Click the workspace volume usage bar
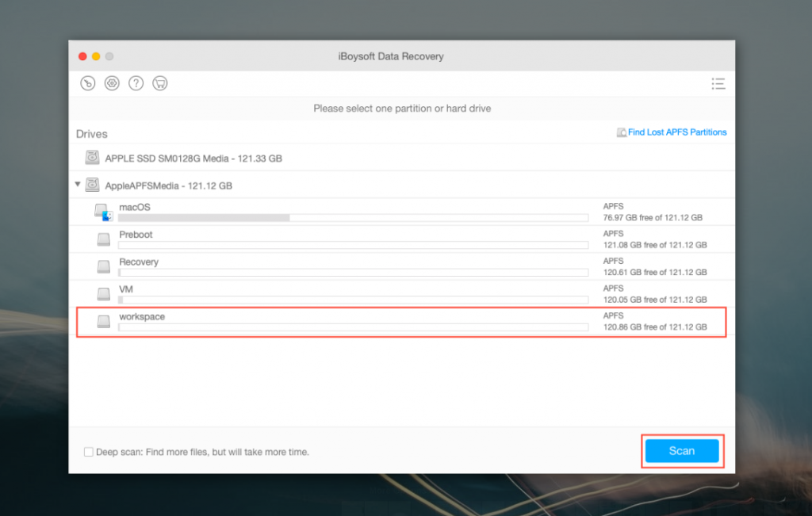 click(353, 327)
